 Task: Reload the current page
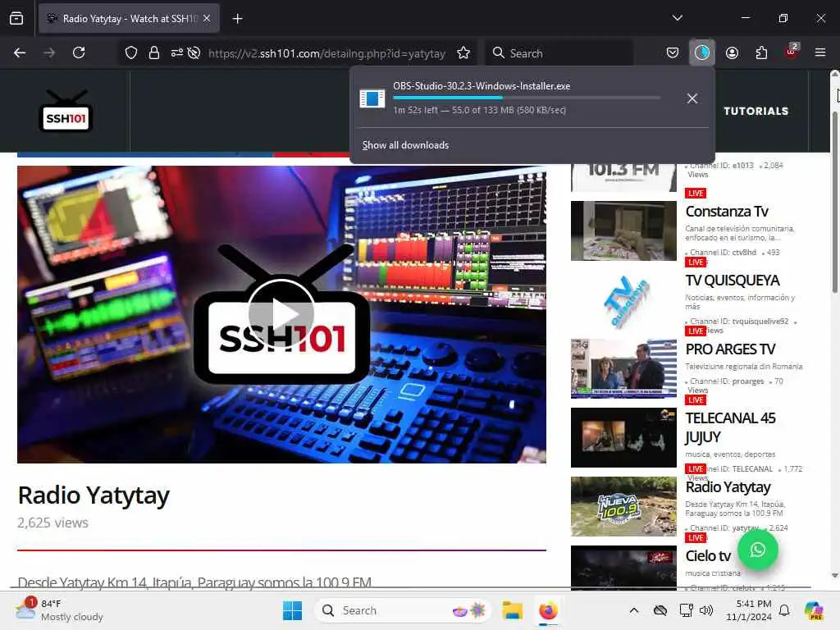click(79, 52)
